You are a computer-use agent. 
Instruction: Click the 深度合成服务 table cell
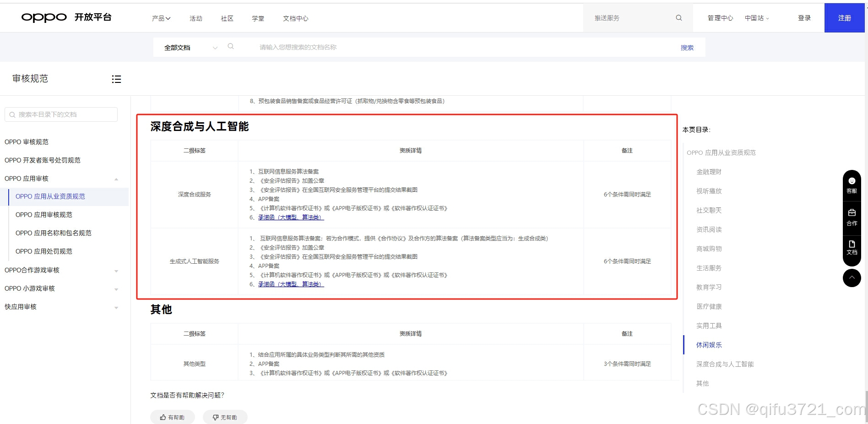[x=195, y=195]
